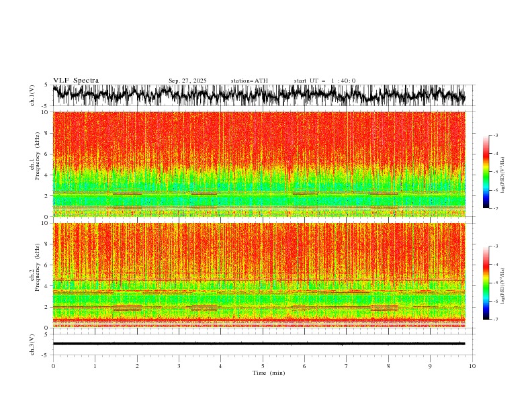Image resolution: width=532 pixels, height=411 pixels.
Task: Click time axis tick label "1"
Action: pos(95,366)
